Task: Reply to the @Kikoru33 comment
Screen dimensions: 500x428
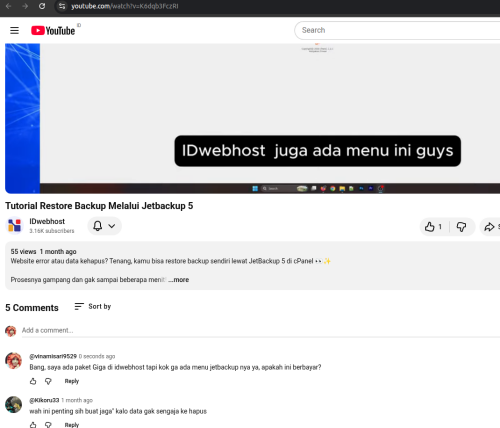Action: click(72, 425)
